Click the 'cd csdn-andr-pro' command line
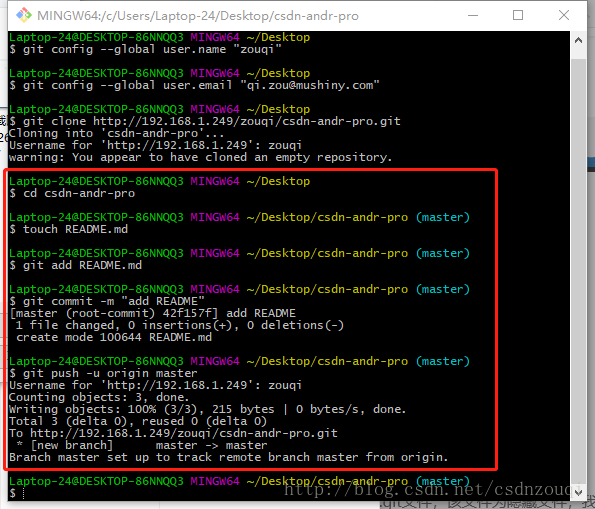This screenshot has width=595, height=509. tap(72, 193)
